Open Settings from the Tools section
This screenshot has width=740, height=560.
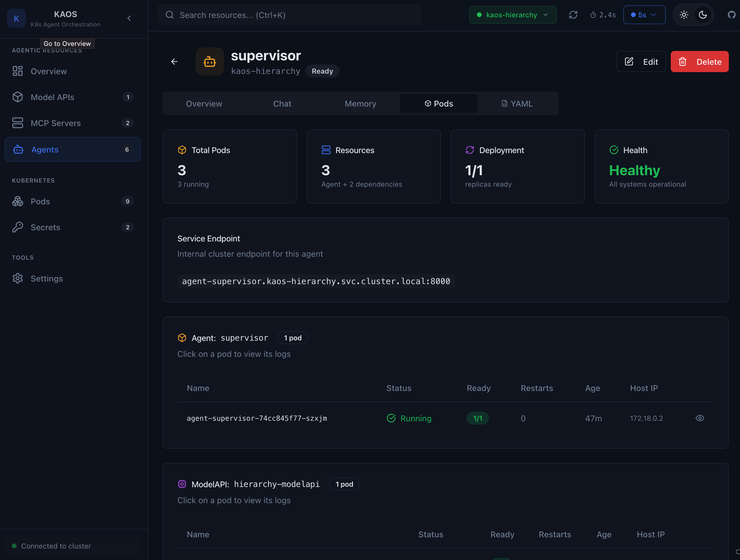tap(47, 279)
